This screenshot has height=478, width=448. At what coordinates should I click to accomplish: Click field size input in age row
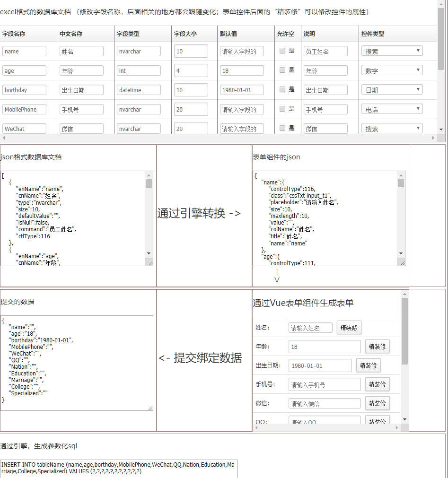[x=191, y=70]
